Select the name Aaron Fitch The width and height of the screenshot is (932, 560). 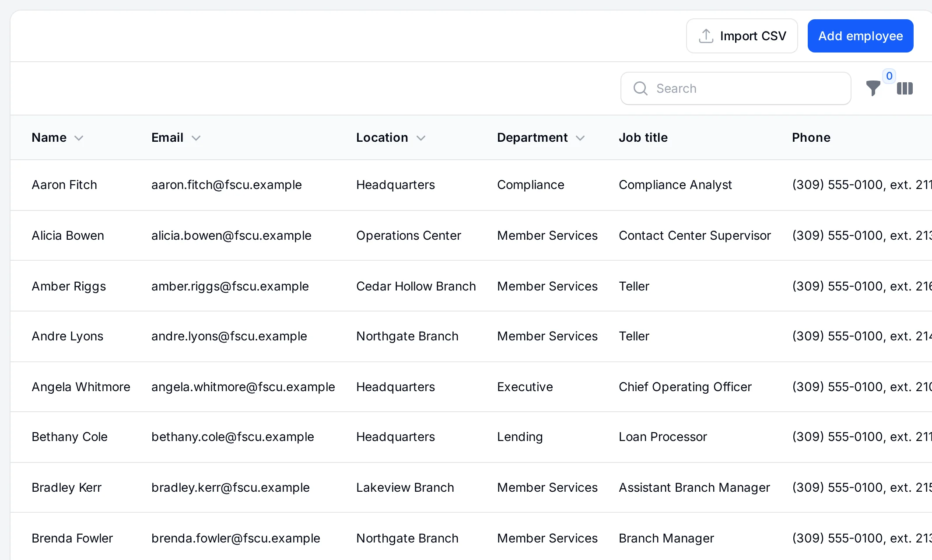click(64, 185)
